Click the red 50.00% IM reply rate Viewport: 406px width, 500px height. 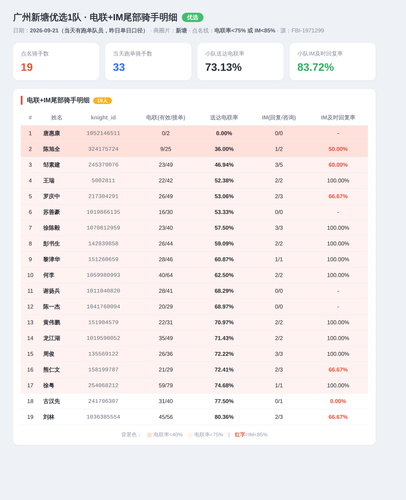[x=338, y=149]
